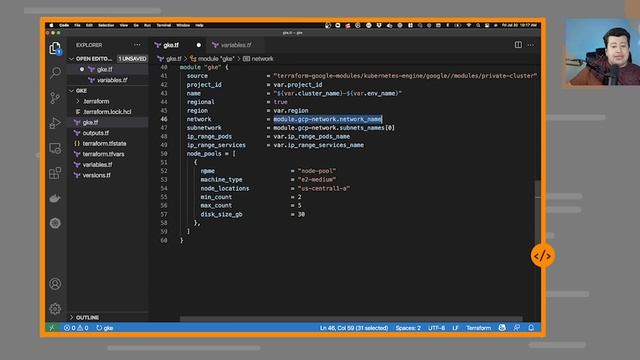
Task: Click 'var.project_id' on line 42
Action: point(298,85)
